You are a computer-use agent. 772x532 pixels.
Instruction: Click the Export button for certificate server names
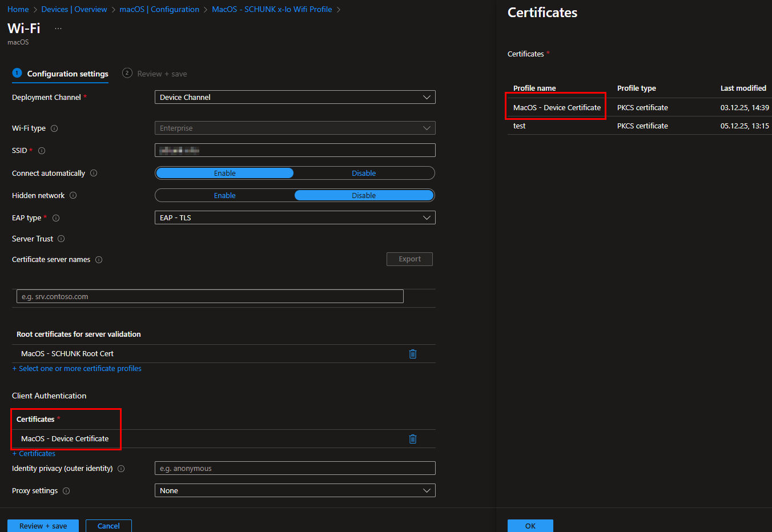coord(409,259)
